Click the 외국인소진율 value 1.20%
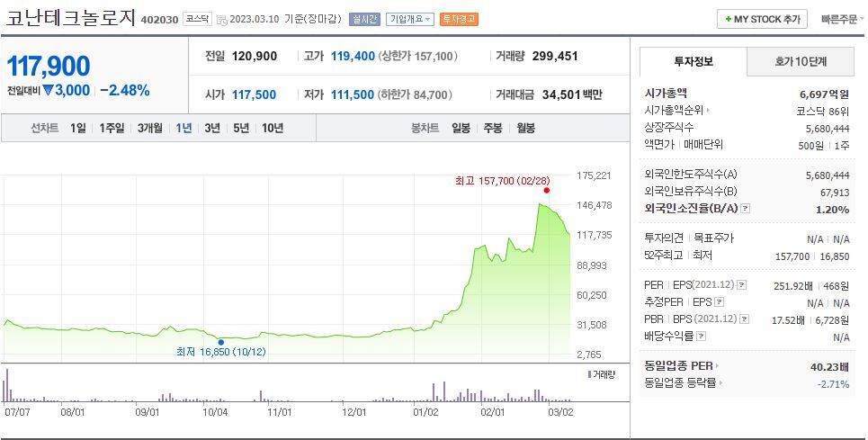This screenshot has width=868, height=440. coord(833,210)
